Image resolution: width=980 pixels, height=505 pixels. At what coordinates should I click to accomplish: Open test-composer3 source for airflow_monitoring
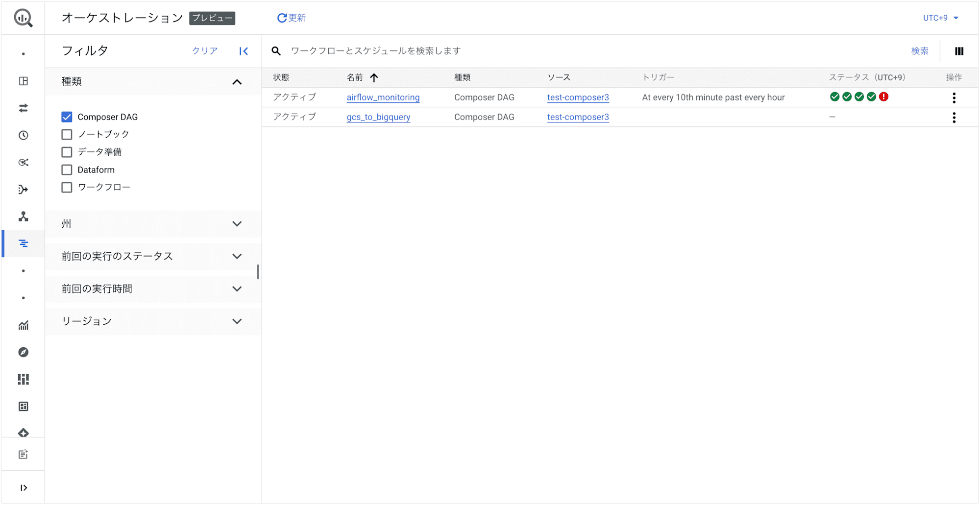click(x=578, y=97)
